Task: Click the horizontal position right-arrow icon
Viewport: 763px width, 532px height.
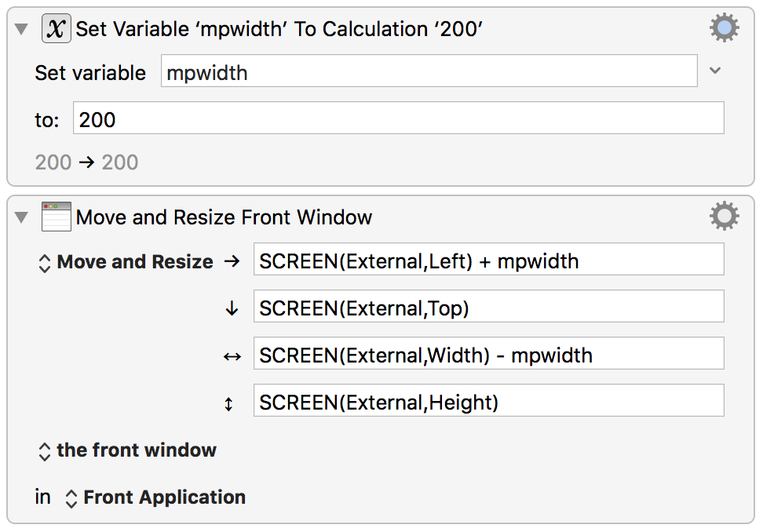Action: pos(232,261)
